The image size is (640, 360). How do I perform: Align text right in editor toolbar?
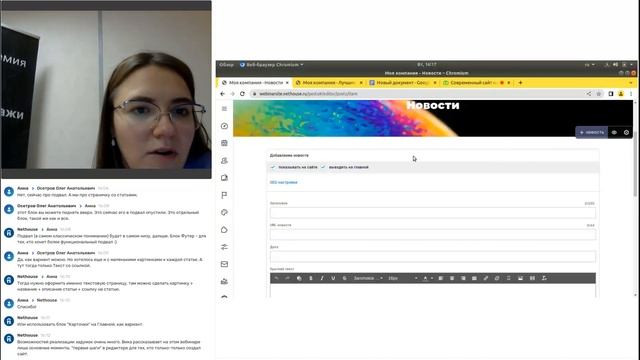pyautogui.click(x=463, y=278)
